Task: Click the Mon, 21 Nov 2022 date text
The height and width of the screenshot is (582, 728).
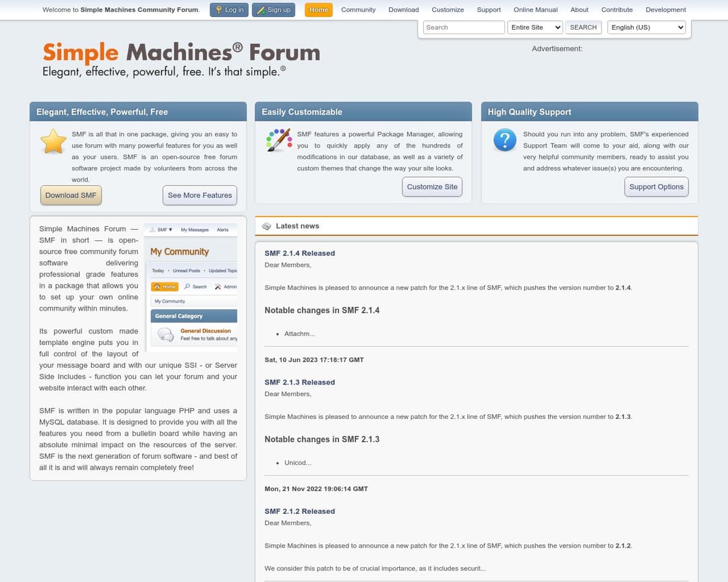Action: pos(316,489)
